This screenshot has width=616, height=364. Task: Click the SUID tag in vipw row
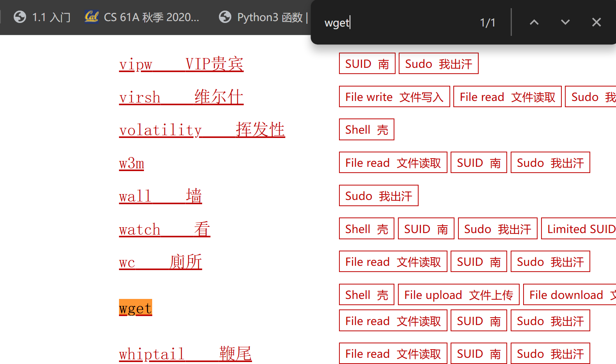[367, 64]
